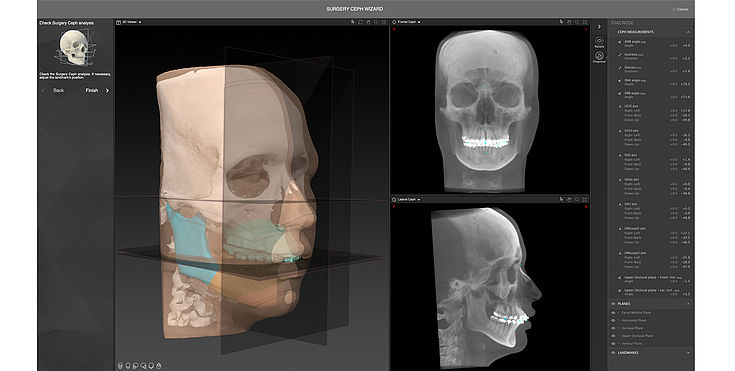Hide the Occlusal Plane via its eye

pyautogui.click(x=614, y=328)
